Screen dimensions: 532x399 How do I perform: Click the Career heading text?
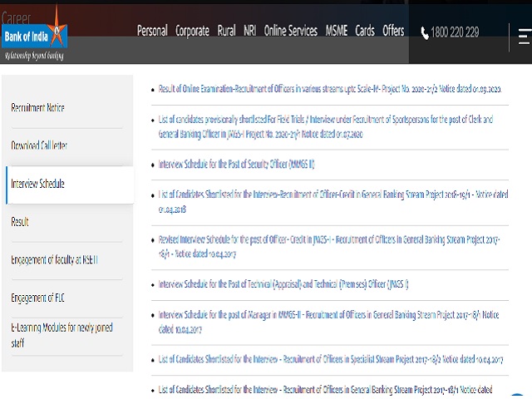(x=16, y=18)
